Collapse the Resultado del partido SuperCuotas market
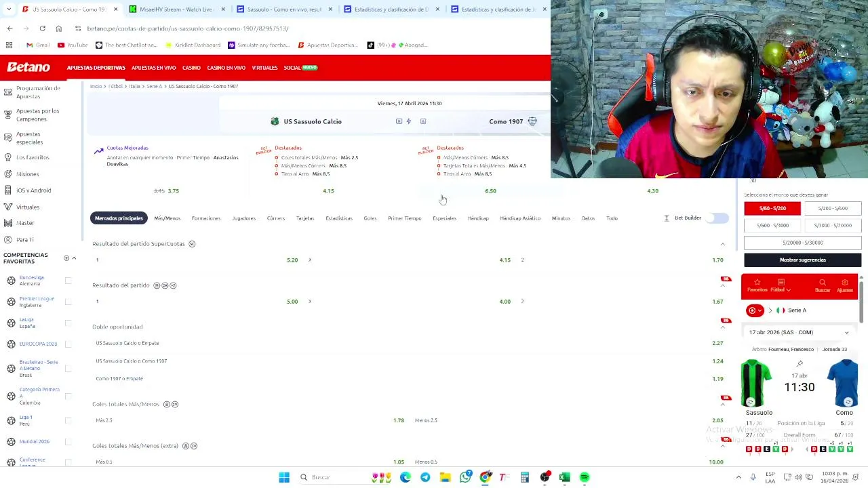Screen dimensions: 868x488 [722, 244]
